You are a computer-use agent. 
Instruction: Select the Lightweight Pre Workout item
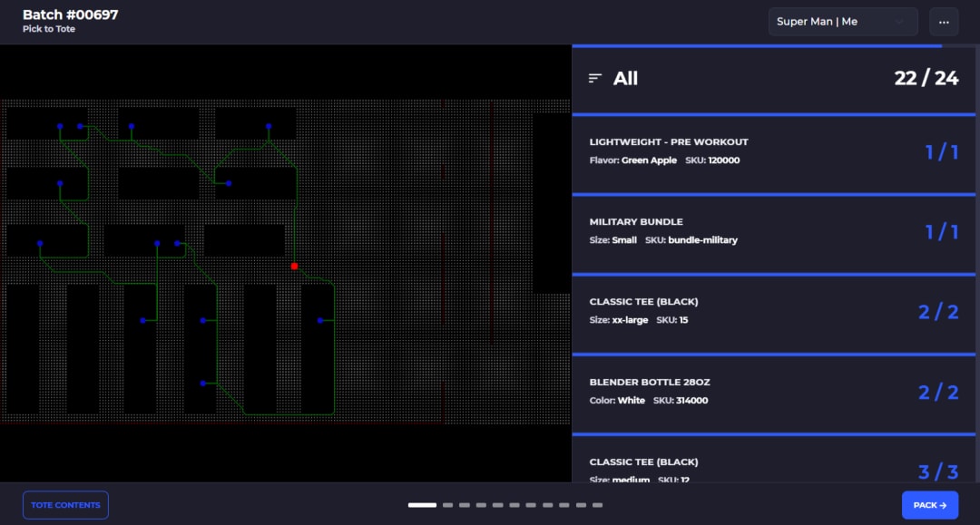pos(774,152)
